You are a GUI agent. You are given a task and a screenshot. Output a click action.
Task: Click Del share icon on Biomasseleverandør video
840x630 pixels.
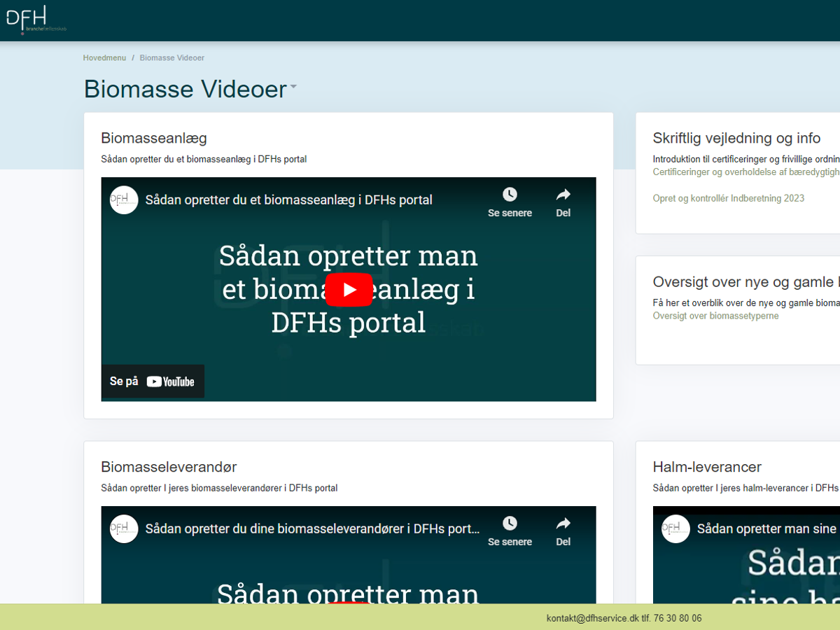click(x=563, y=530)
